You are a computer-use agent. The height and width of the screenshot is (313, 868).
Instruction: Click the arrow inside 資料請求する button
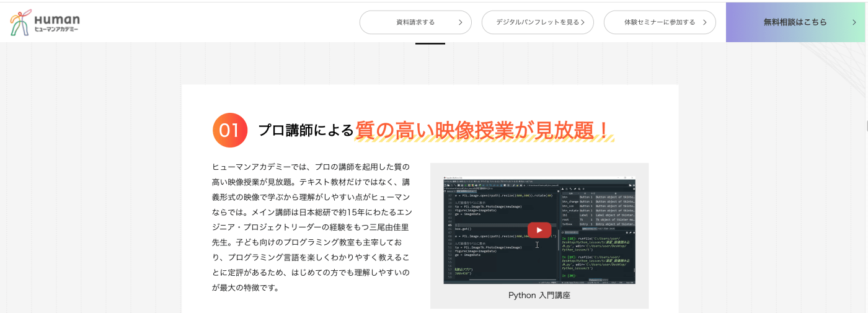coord(460,22)
